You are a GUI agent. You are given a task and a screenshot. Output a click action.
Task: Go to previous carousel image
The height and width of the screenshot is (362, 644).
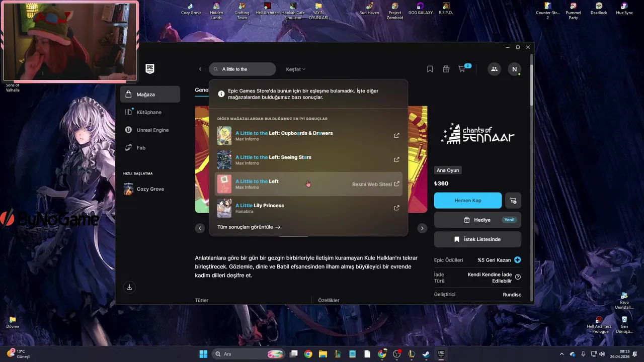click(x=200, y=228)
